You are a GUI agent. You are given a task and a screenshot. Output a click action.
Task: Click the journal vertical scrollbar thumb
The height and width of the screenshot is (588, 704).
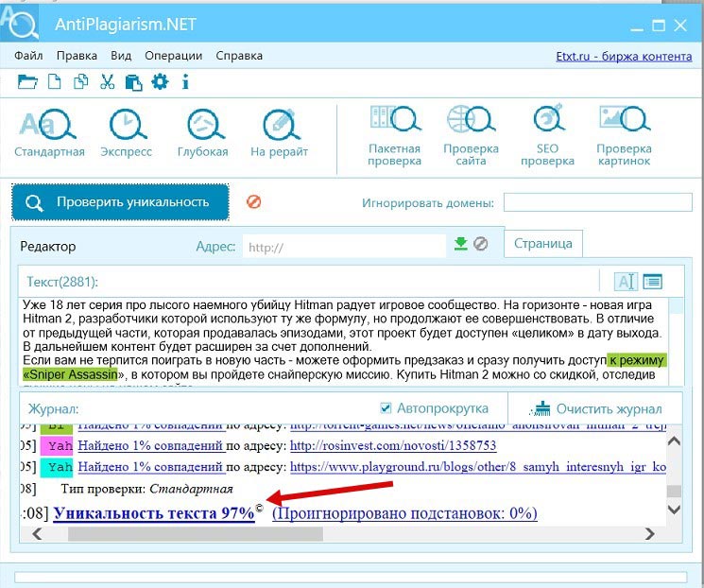click(674, 491)
